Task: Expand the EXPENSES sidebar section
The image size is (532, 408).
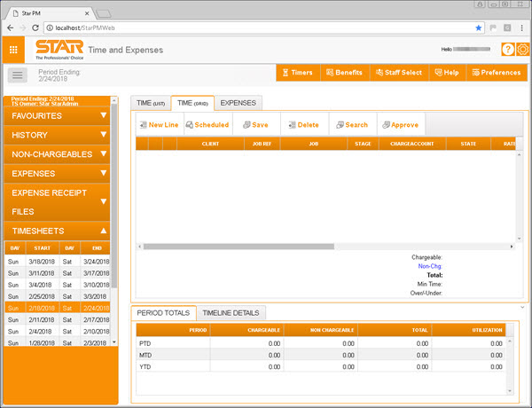Action: (57, 174)
